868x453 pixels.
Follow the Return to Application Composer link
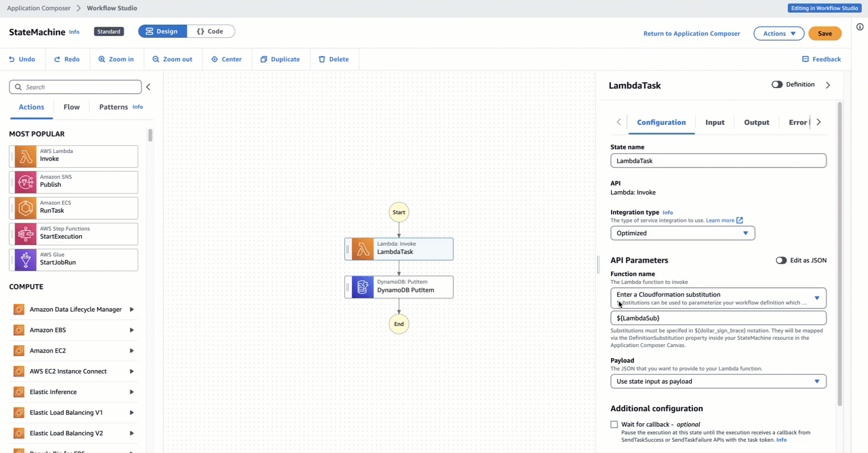tap(691, 33)
